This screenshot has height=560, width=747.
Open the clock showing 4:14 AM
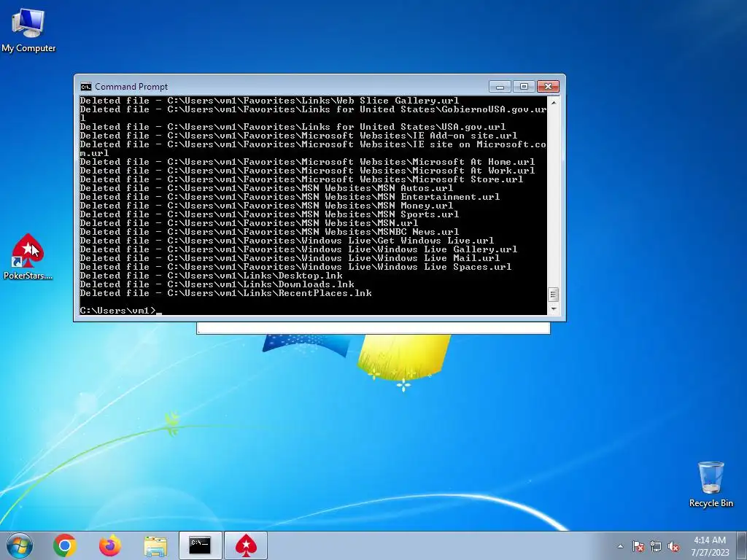710,540
